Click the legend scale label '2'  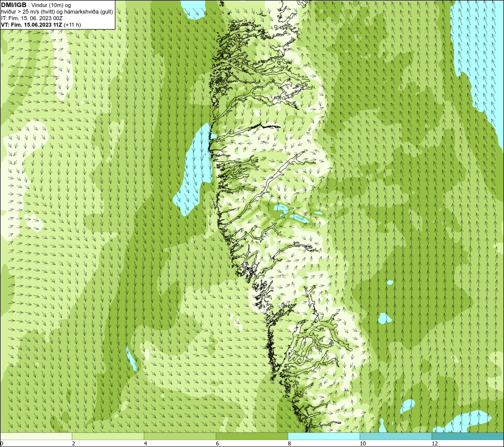pyautogui.click(x=74, y=444)
